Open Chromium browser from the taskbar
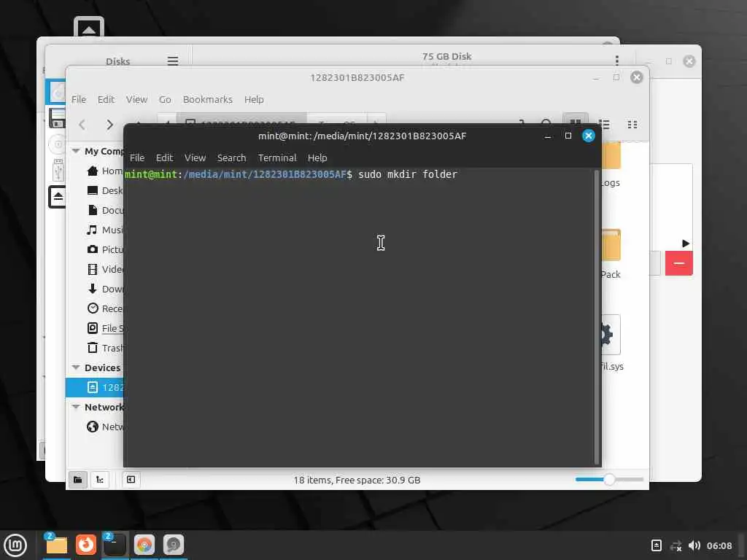 coord(144,545)
